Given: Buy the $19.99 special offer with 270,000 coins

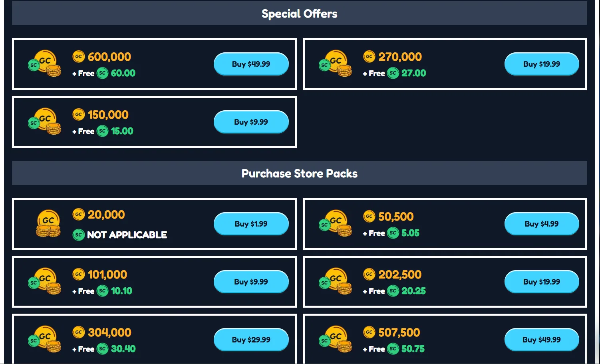Looking at the screenshot, I should click(542, 64).
